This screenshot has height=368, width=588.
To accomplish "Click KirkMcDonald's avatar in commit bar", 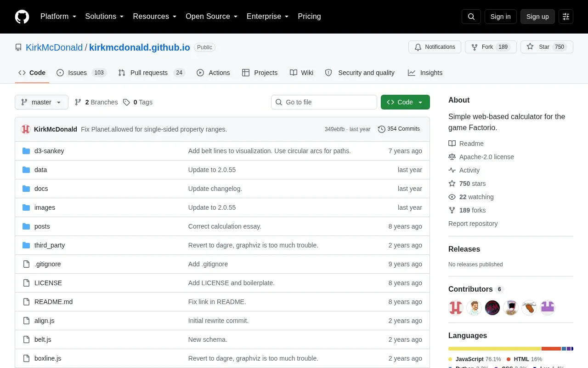I will tap(26, 129).
